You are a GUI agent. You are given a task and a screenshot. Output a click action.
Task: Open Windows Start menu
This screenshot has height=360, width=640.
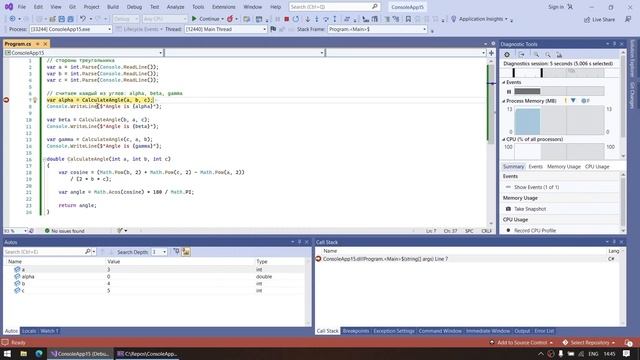pos(7,353)
